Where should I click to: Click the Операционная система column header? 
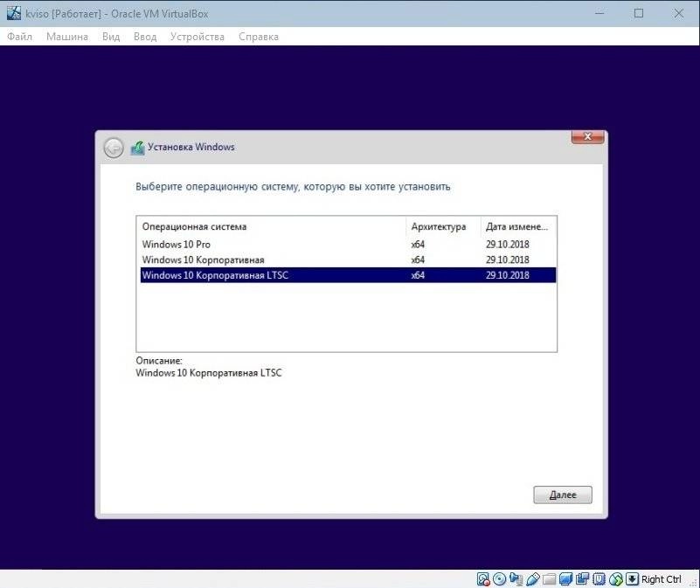272,227
